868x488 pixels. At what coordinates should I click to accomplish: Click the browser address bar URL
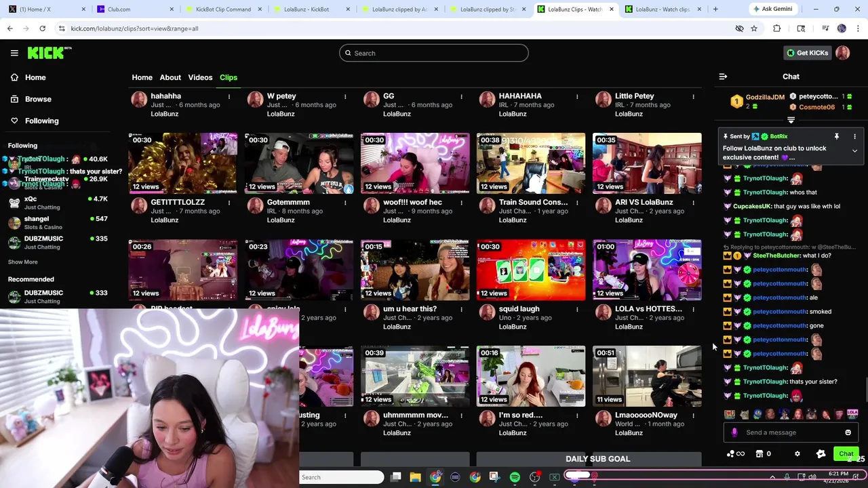point(134,28)
